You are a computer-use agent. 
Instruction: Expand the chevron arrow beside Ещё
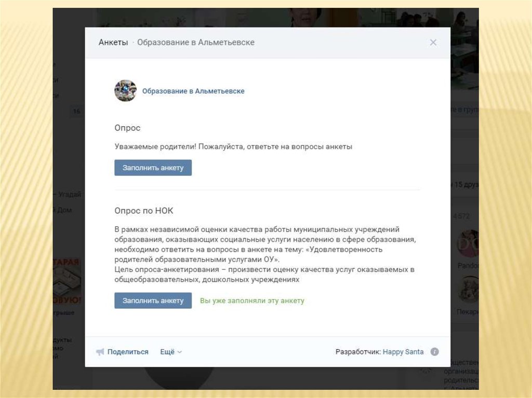point(179,352)
